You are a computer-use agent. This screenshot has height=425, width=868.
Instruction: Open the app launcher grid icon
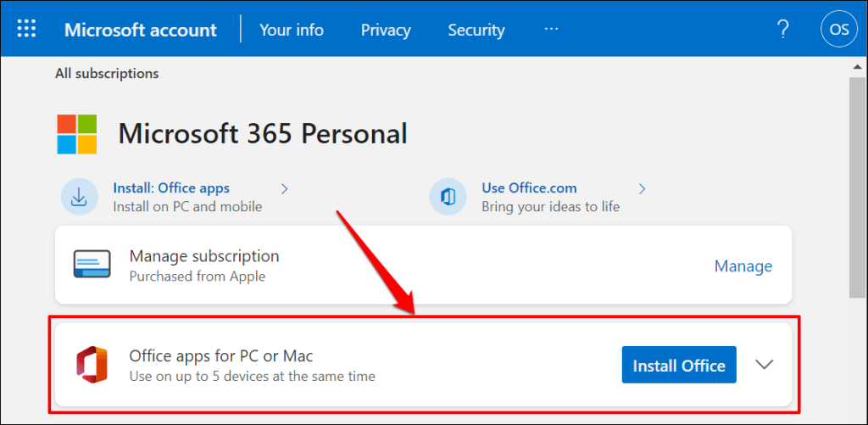[26, 30]
